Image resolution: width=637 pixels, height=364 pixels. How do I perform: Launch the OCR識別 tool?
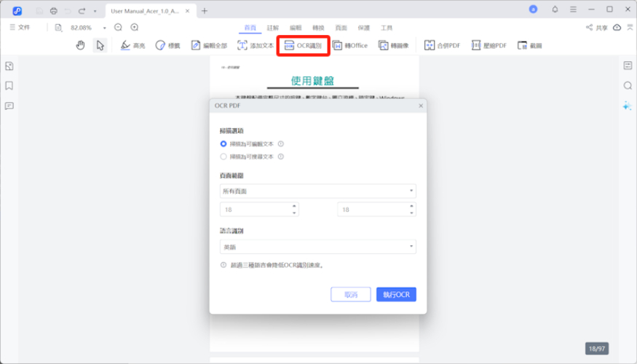coord(303,45)
